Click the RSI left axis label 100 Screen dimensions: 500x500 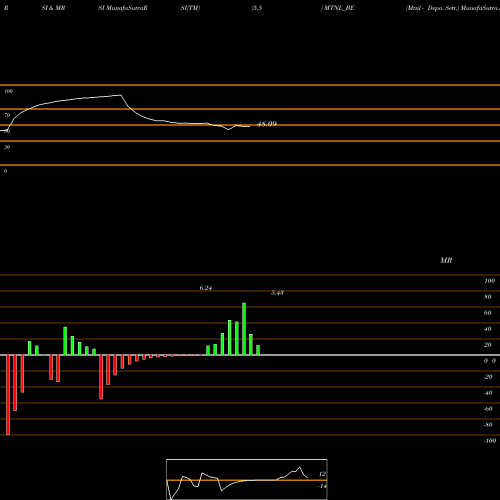click(9, 91)
